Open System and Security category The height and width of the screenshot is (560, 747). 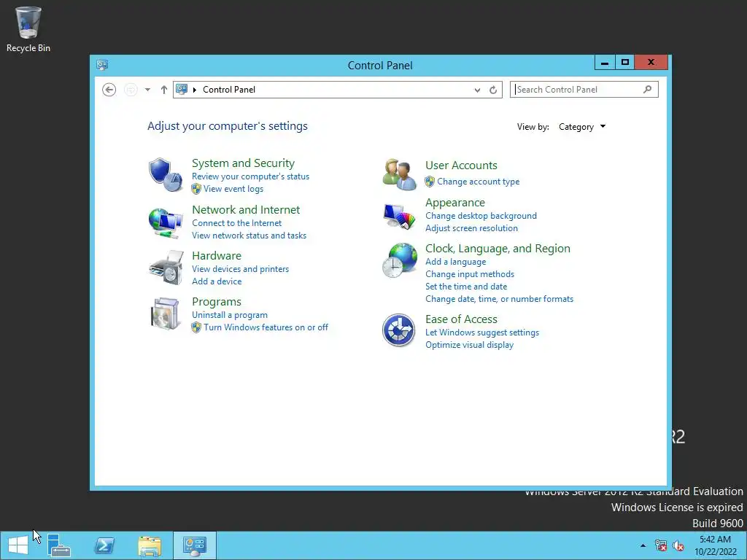click(x=243, y=163)
